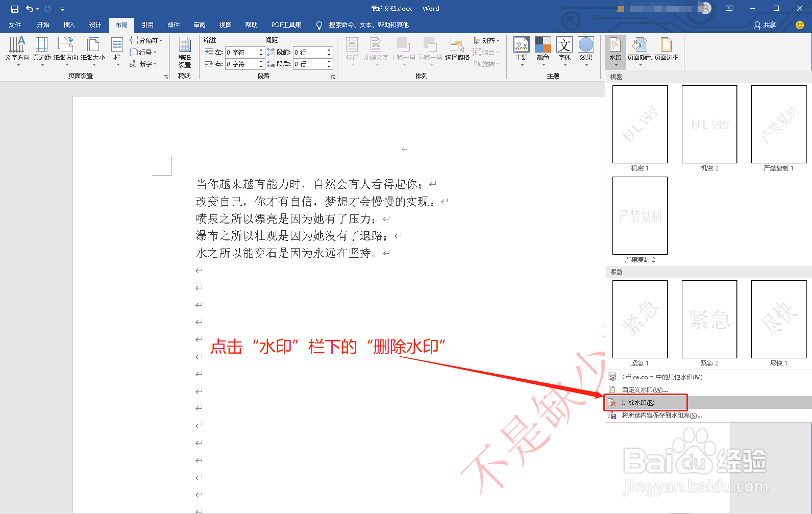Switch to the 帮助 help tab
Screen dimensions: 812x514
[x=251, y=25]
